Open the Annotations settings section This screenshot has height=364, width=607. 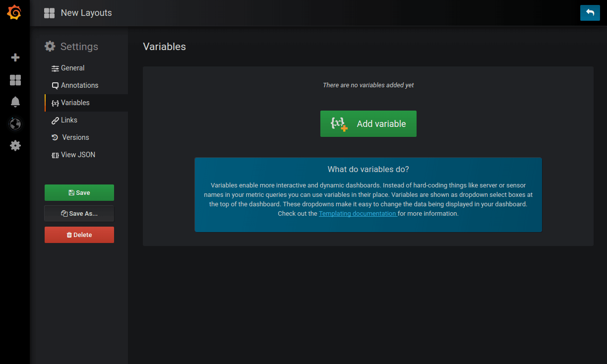coord(79,85)
